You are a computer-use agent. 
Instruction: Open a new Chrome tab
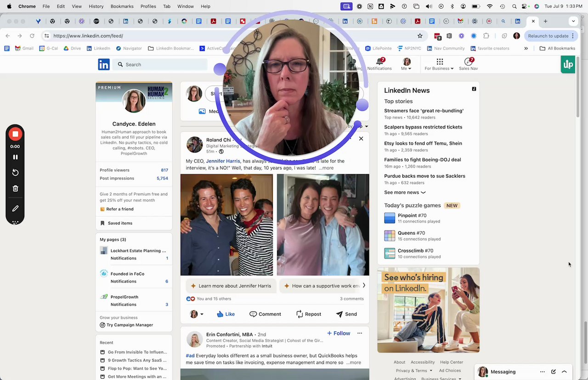tap(545, 21)
